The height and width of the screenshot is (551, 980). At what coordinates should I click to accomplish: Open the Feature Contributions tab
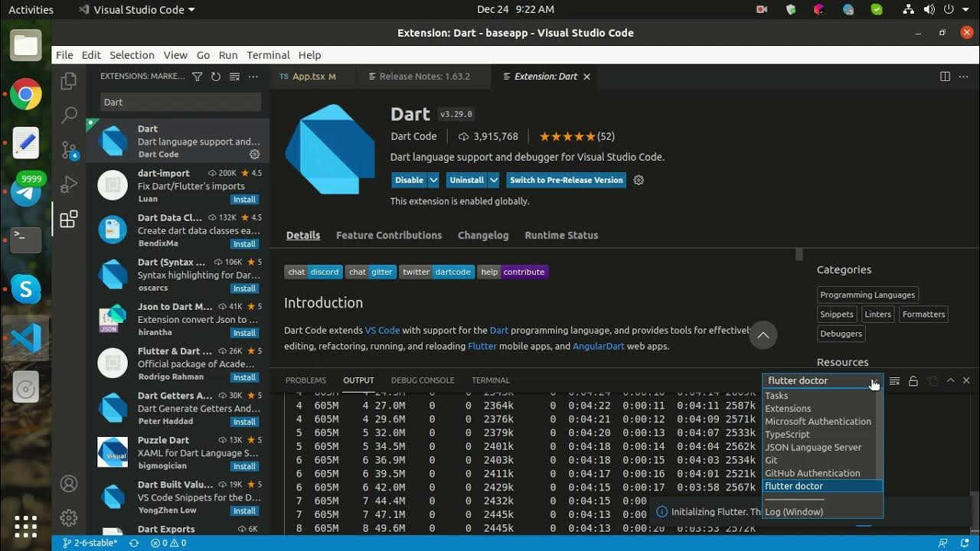389,235
